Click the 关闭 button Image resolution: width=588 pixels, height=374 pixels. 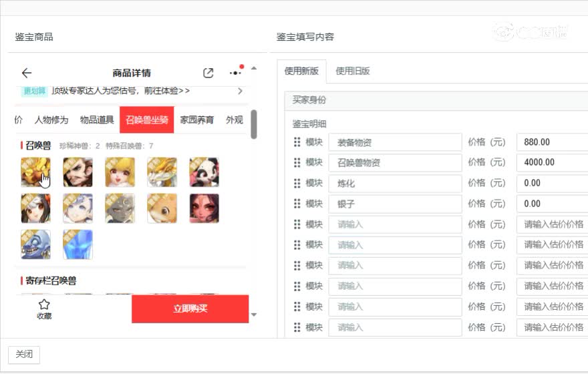click(x=24, y=354)
